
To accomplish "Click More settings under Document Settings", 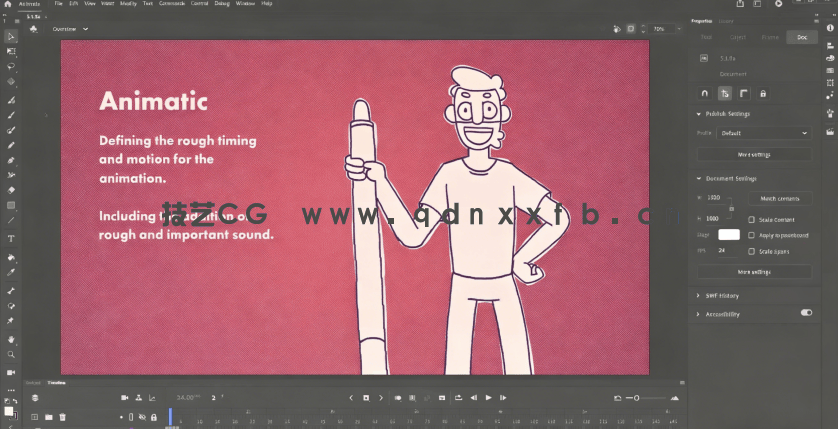I will point(754,272).
